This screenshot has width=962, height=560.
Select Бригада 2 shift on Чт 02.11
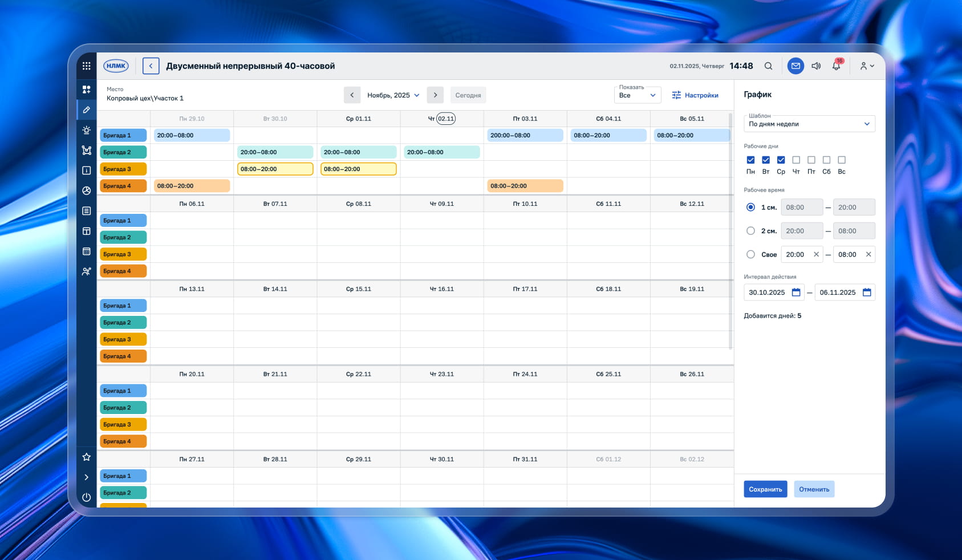[441, 152]
